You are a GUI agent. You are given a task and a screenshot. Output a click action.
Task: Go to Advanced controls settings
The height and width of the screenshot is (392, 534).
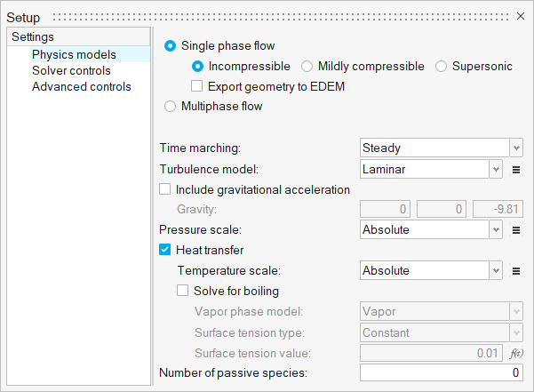pyautogui.click(x=81, y=86)
